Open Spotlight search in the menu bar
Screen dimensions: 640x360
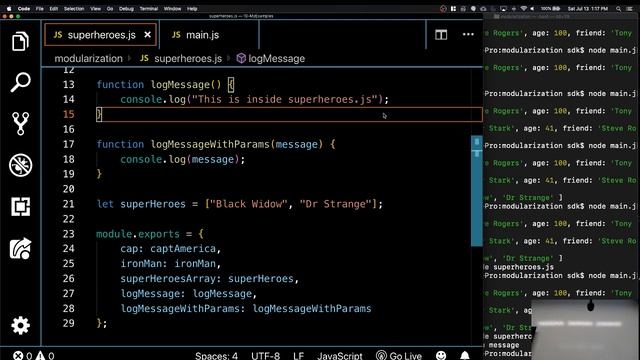[x=618, y=8]
